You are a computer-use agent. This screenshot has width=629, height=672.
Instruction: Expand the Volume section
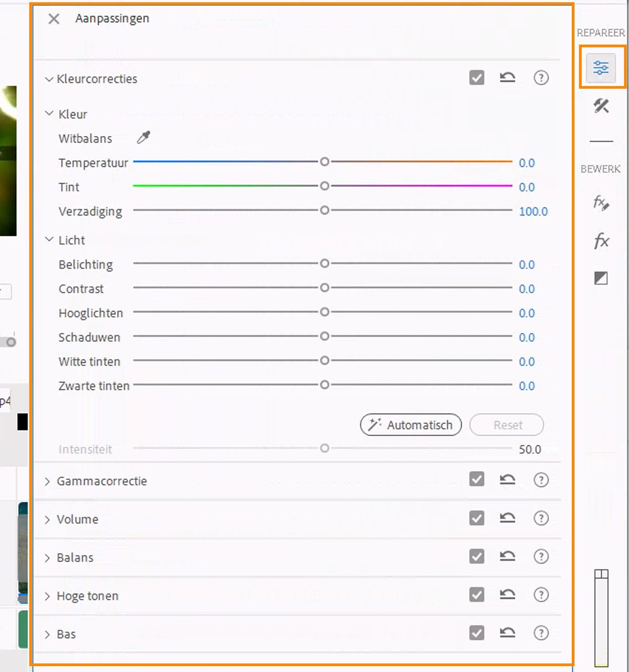coord(47,520)
